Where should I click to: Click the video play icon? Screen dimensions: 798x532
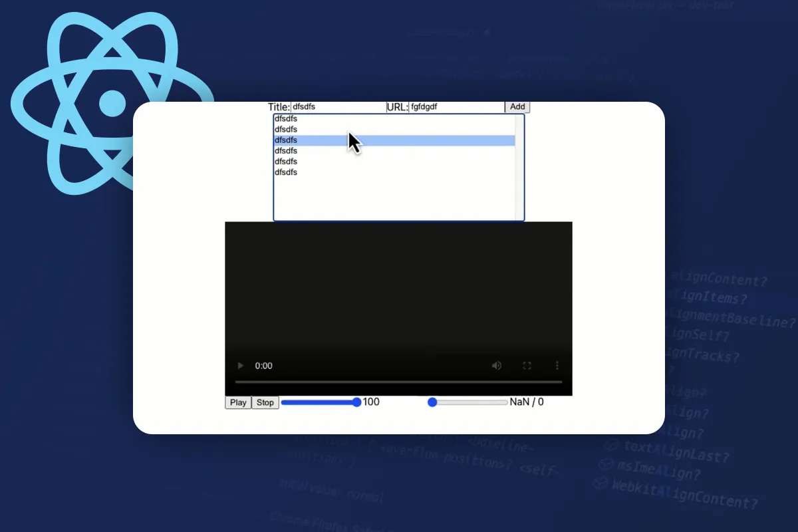241,366
